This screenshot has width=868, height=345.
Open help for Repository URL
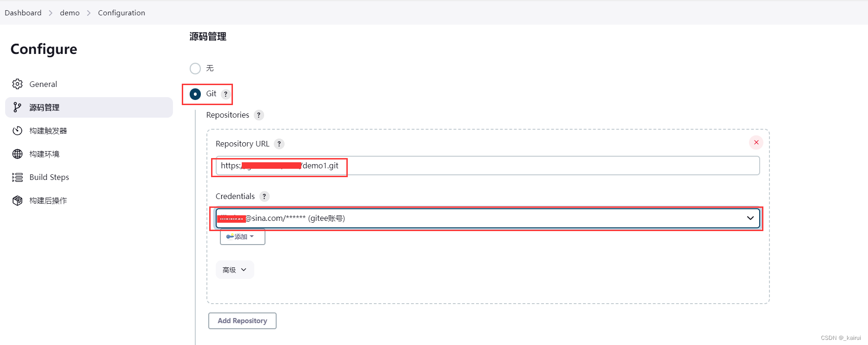click(279, 144)
